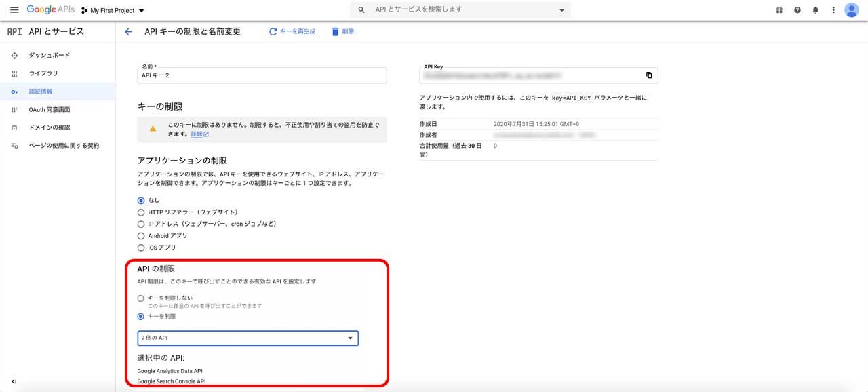Edit the 名前 field containing API キー 2
Viewport: 868px width, 392px height.
pos(262,75)
